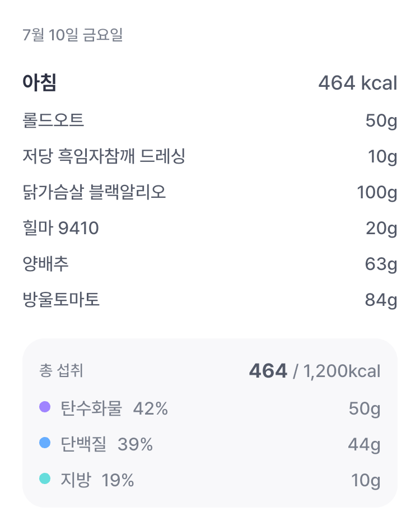Select the purple 탄수화물 color dot

pos(45,407)
